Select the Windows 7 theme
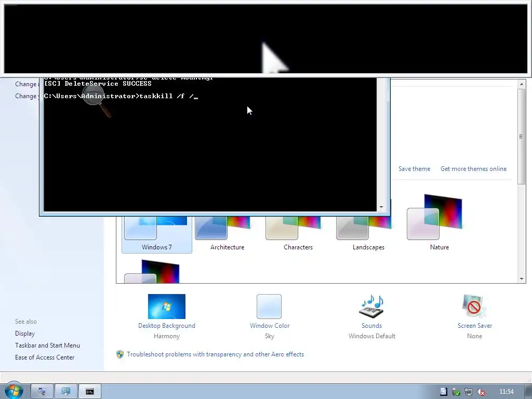The width and height of the screenshot is (532, 399). (157, 234)
